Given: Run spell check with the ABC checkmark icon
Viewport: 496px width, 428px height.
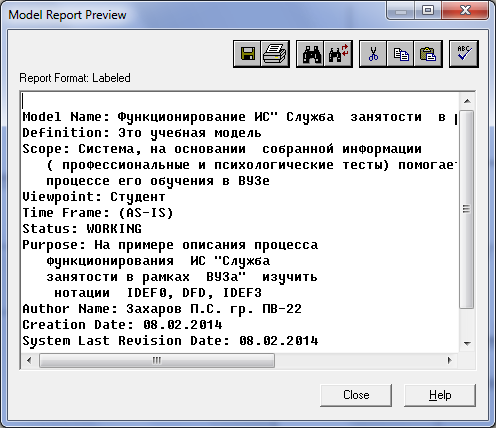Looking at the screenshot, I should [x=464, y=54].
